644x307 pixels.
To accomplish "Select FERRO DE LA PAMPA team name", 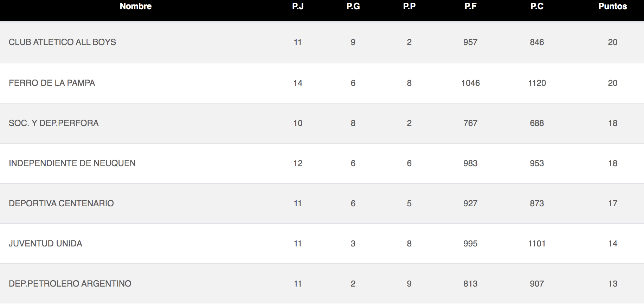I will coord(52,83).
